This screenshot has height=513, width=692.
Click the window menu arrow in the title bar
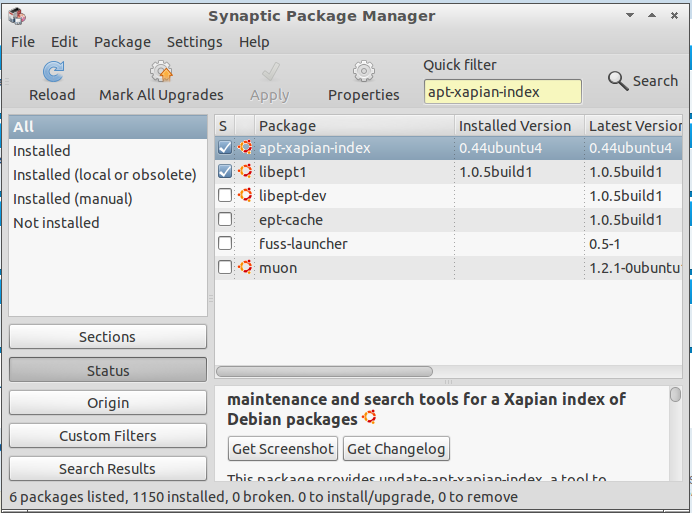630,15
